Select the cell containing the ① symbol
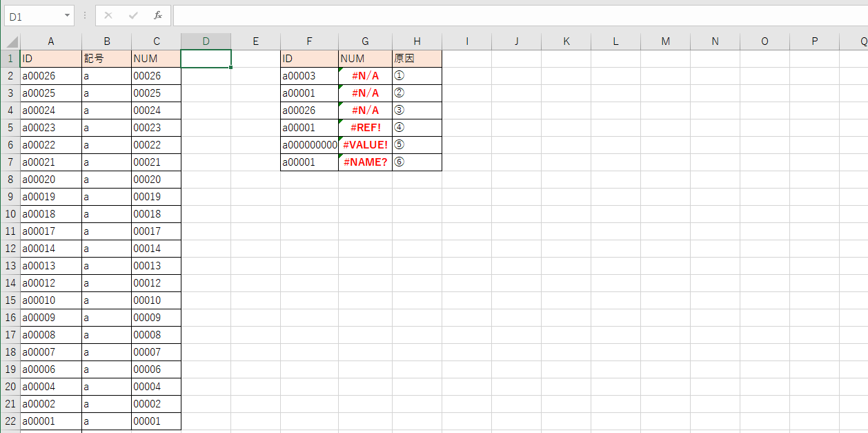Viewport: 868px width, 433px height. [417, 75]
